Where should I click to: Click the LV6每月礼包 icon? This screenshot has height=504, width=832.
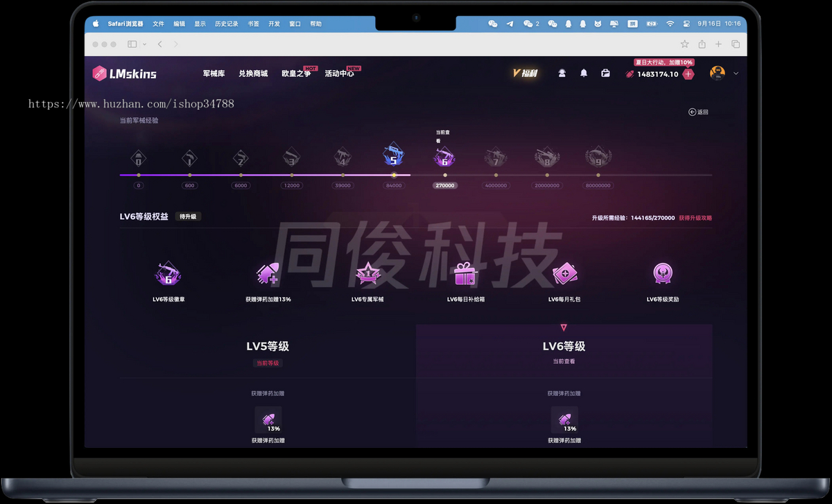(564, 275)
